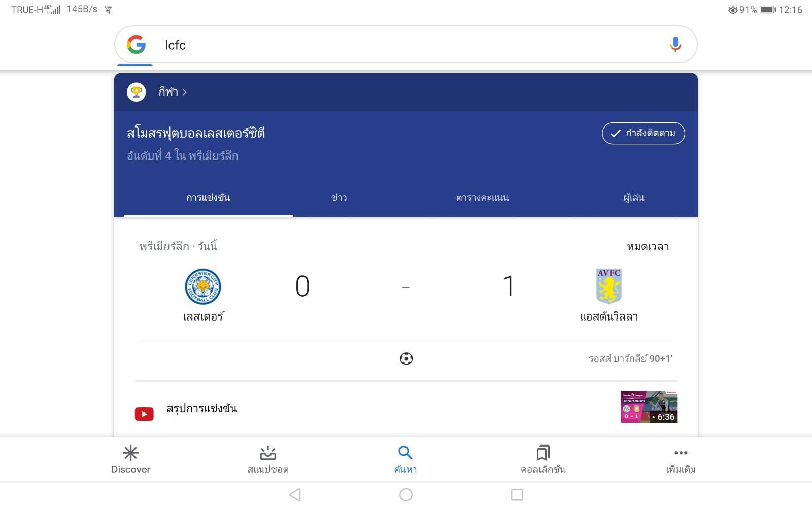The width and height of the screenshot is (812, 508).
Task: Tap the search field containing lcfc
Action: (406, 45)
